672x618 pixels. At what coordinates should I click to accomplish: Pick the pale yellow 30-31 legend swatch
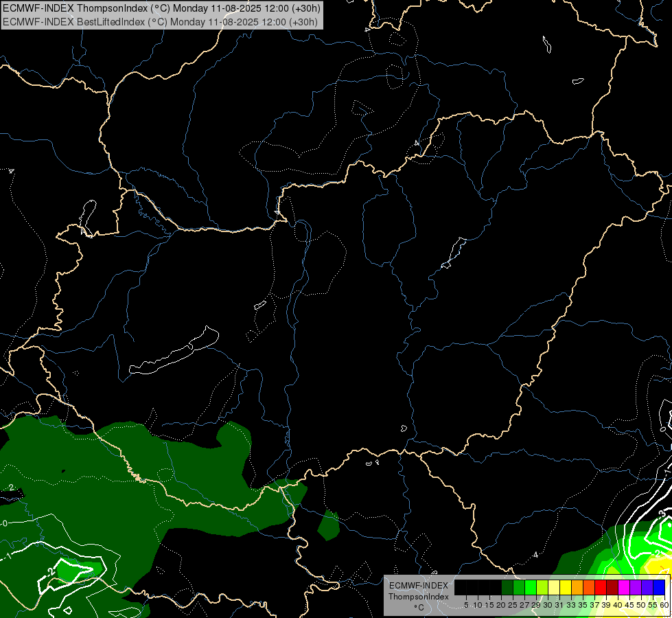click(554, 587)
